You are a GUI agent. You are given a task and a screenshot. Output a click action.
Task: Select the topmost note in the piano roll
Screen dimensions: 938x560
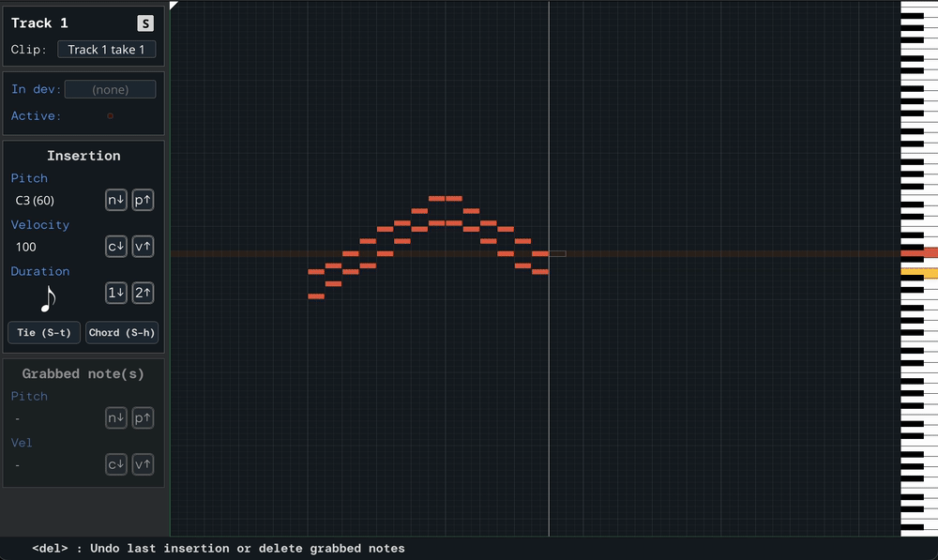(437, 199)
